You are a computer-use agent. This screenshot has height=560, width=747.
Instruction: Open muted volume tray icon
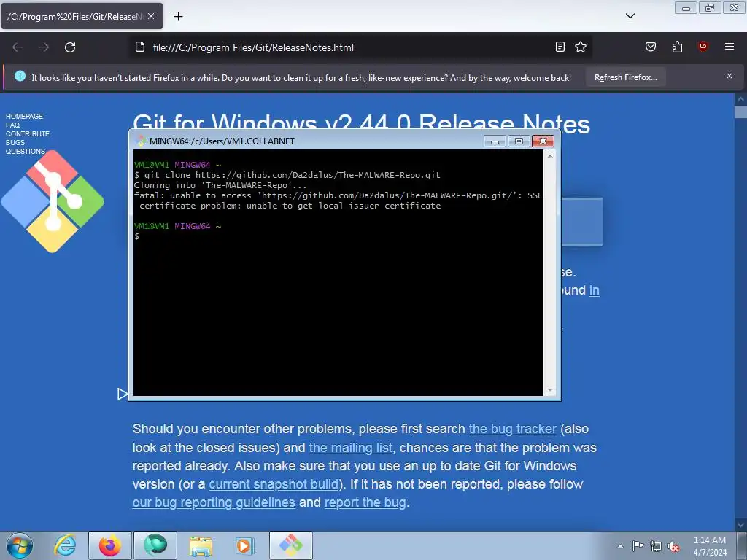point(673,547)
